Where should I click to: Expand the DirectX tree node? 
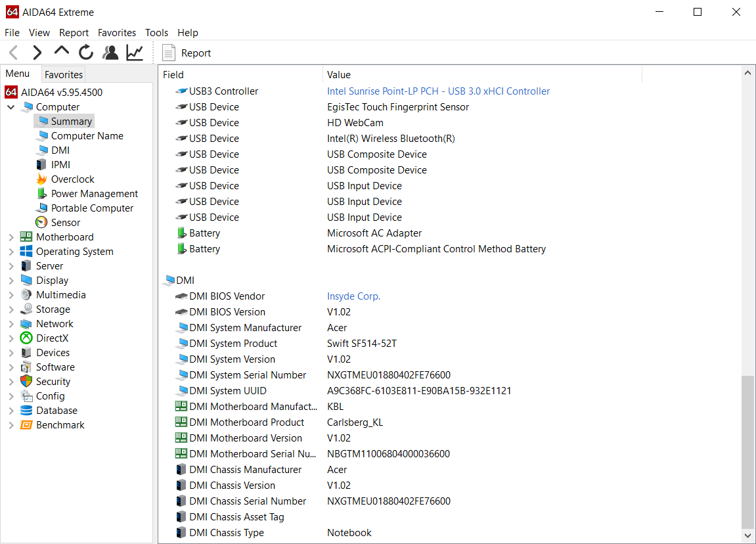pyautogui.click(x=11, y=338)
